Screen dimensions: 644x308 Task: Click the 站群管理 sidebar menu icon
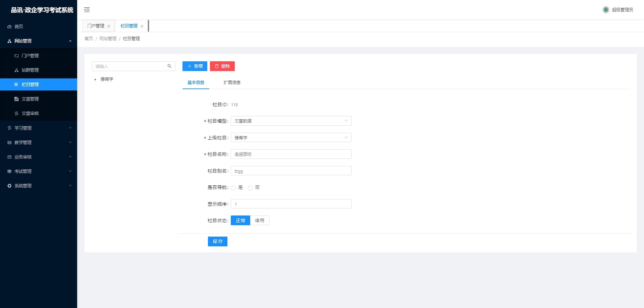tap(16, 70)
